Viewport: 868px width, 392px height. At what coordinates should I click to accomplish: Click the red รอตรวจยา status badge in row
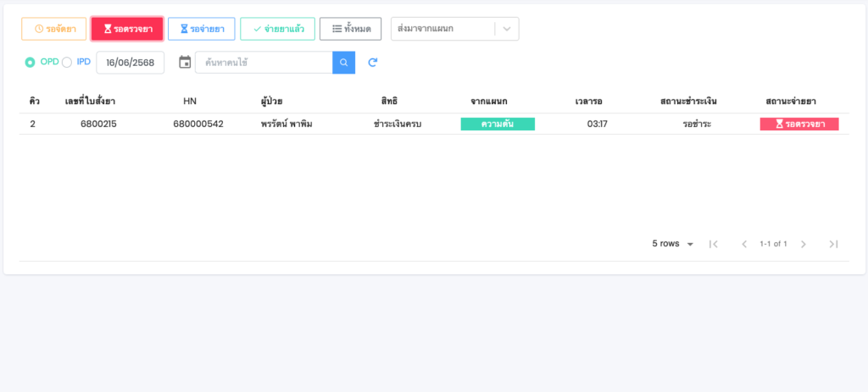tap(799, 124)
